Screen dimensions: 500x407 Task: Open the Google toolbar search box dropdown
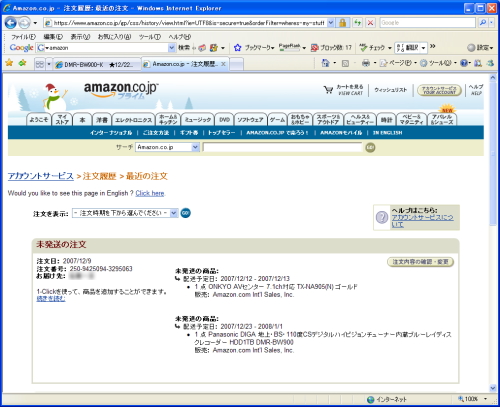tap(171, 48)
